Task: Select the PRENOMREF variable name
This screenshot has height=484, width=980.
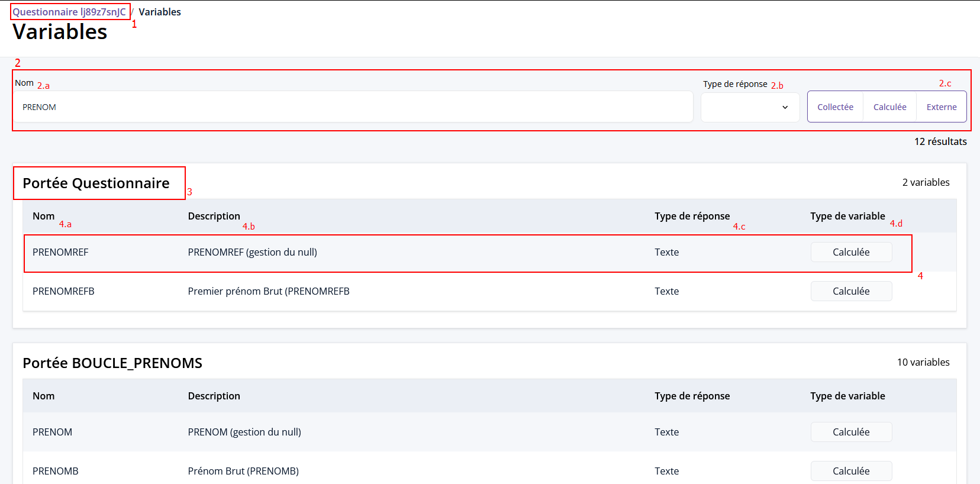Action: [x=60, y=252]
